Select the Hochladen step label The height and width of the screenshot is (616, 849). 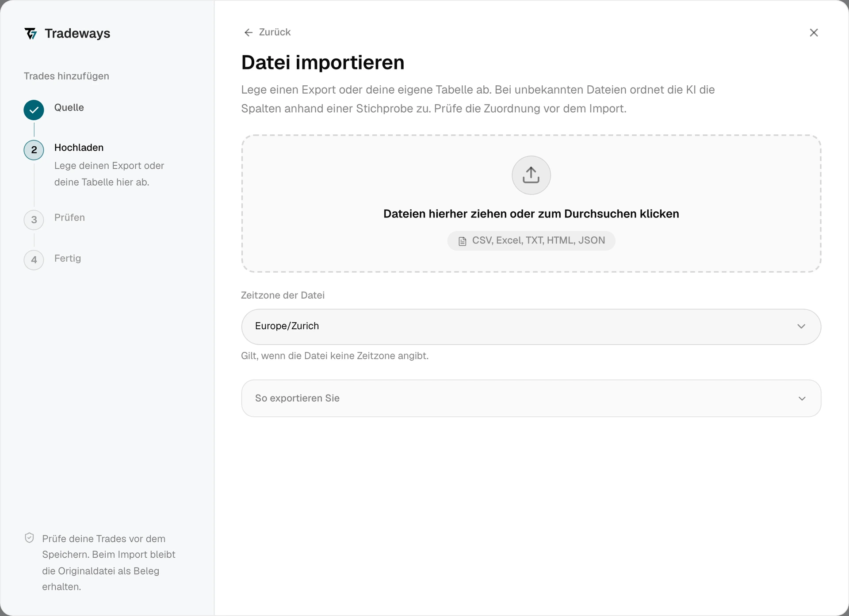click(x=79, y=148)
